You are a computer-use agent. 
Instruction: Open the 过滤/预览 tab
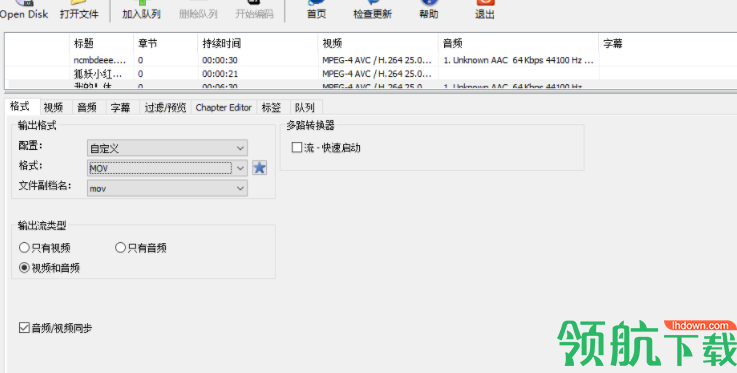tap(165, 108)
